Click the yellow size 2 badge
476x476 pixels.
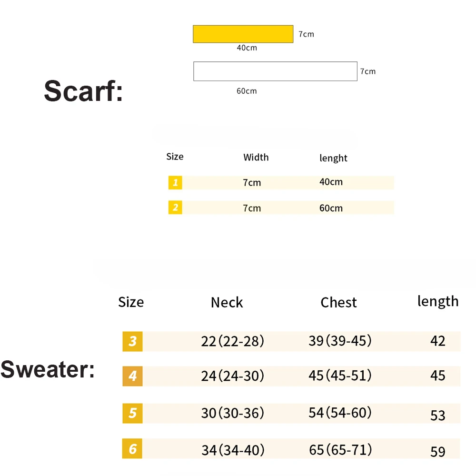(x=175, y=208)
